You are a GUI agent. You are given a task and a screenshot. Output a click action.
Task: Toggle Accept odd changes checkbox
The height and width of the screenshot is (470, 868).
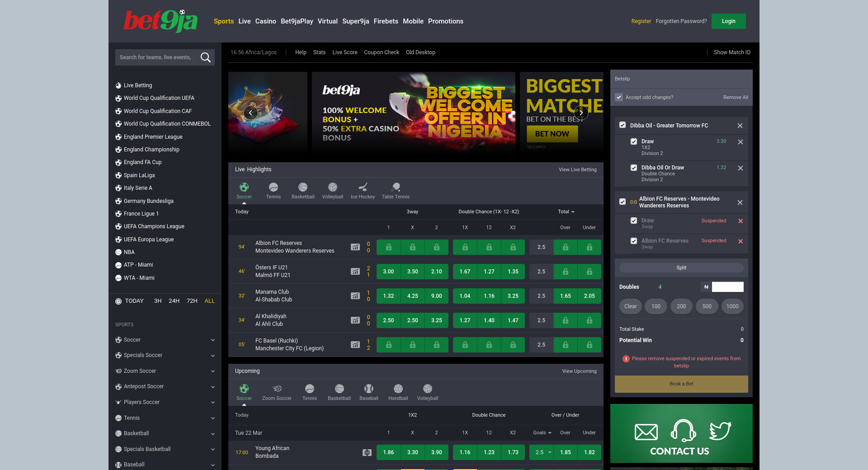click(619, 97)
